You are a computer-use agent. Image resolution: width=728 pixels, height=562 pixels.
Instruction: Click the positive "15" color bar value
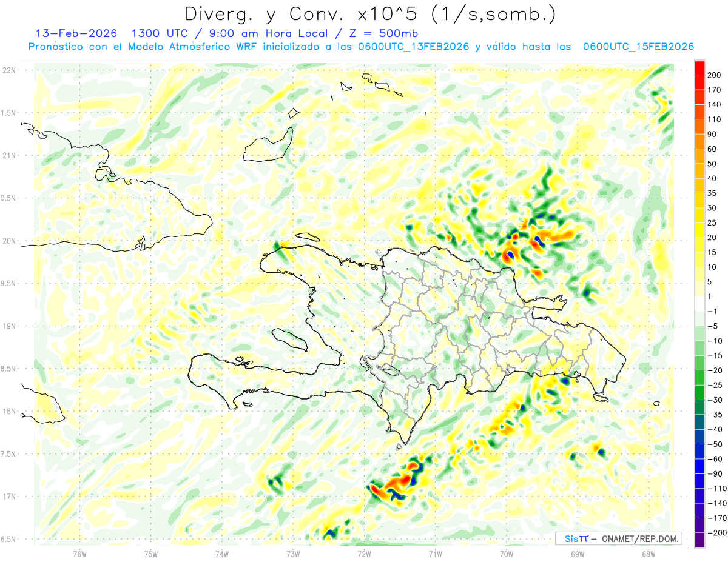pyautogui.click(x=713, y=252)
